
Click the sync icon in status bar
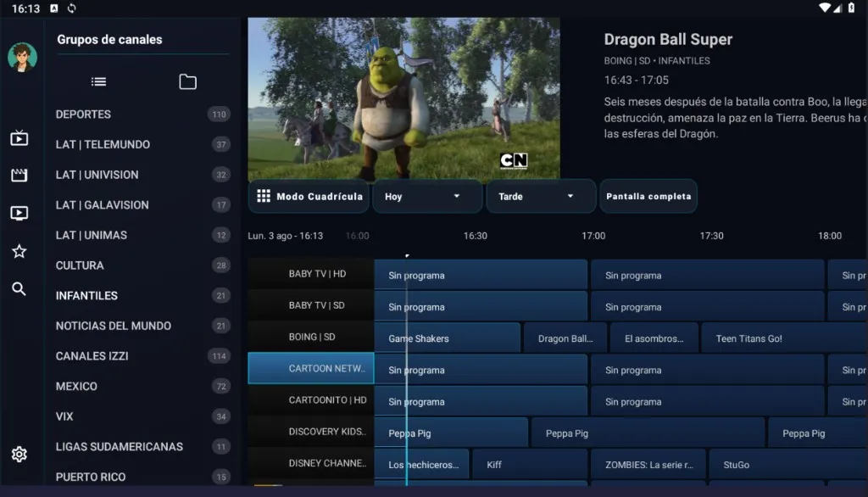click(x=72, y=8)
